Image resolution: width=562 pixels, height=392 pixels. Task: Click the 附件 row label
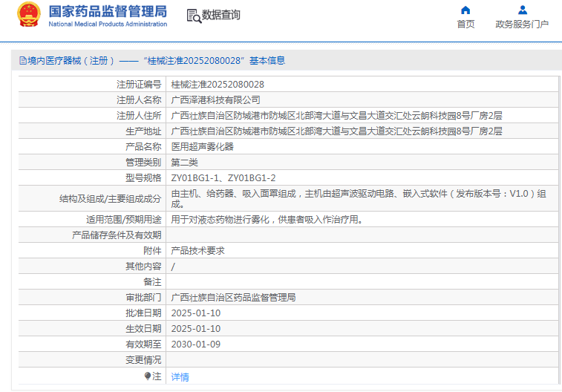point(152,251)
